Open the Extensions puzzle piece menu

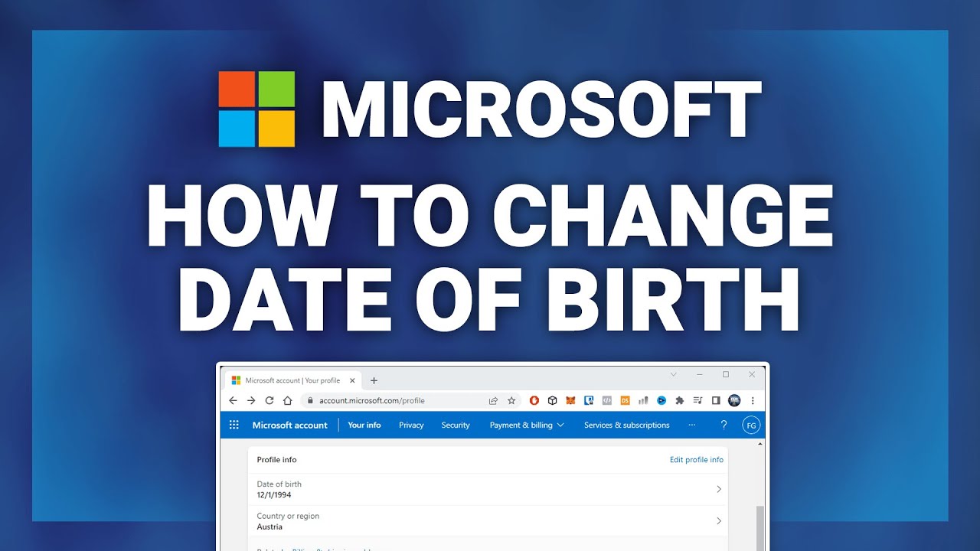pyautogui.click(x=679, y=400)
